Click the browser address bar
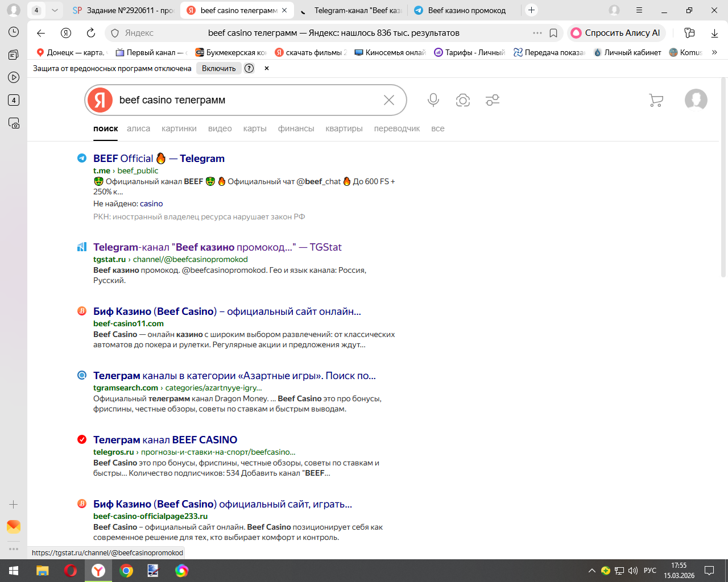The image size is (728, 582). (x=334, y=33)
